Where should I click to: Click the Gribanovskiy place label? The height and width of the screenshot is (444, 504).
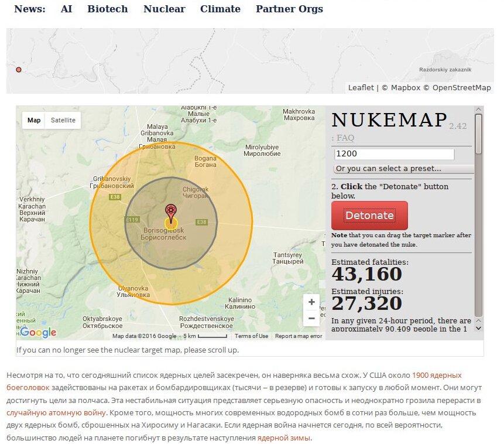pos(112,182)
